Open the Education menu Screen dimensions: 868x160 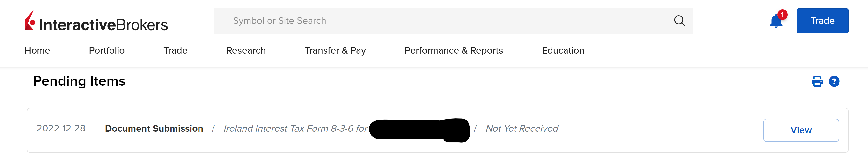coord(563,51)
